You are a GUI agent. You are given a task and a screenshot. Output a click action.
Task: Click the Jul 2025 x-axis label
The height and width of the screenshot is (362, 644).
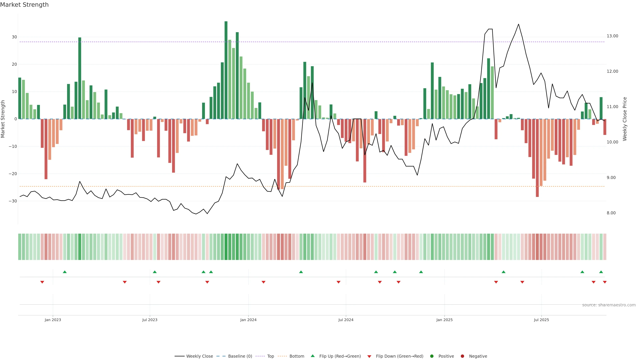pos(541,320)
